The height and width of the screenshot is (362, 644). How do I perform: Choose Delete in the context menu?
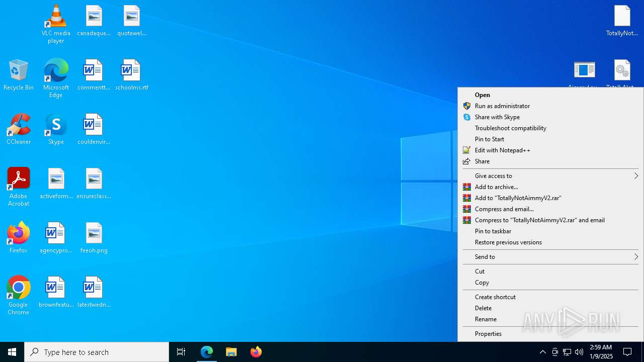[550, 308]
